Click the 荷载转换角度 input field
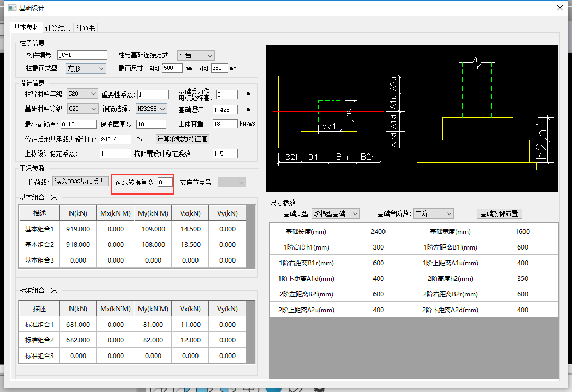Viewport: 572px width, 392px height. point(165,182)
